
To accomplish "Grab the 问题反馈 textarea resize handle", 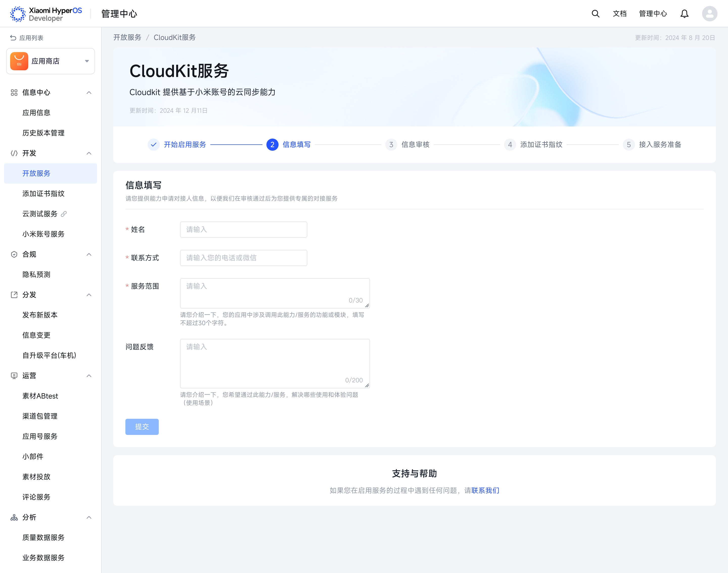I will tap(367, 385).
